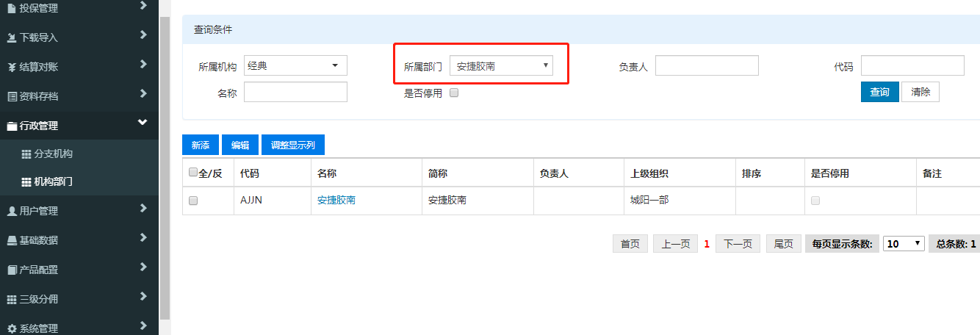Expand 资料存档 chevron arrow

(x=143, y=94)
